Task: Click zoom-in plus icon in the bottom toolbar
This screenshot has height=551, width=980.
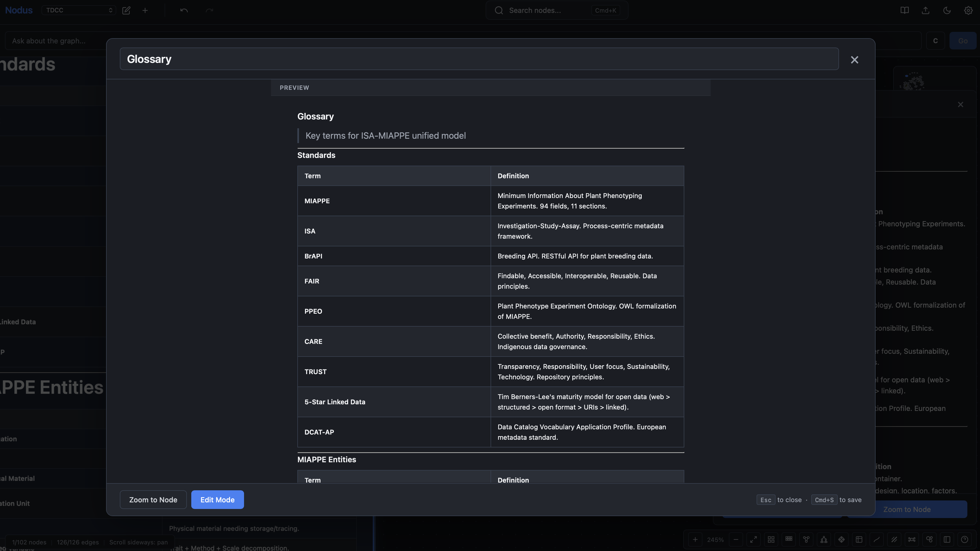Action: pos(695,539)
